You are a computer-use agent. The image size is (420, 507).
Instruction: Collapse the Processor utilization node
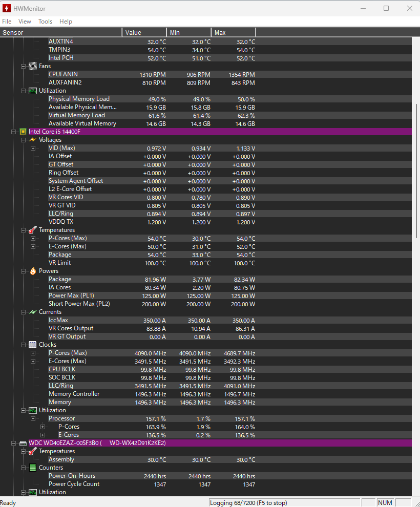pyautogui.click(x=33, y=418)
